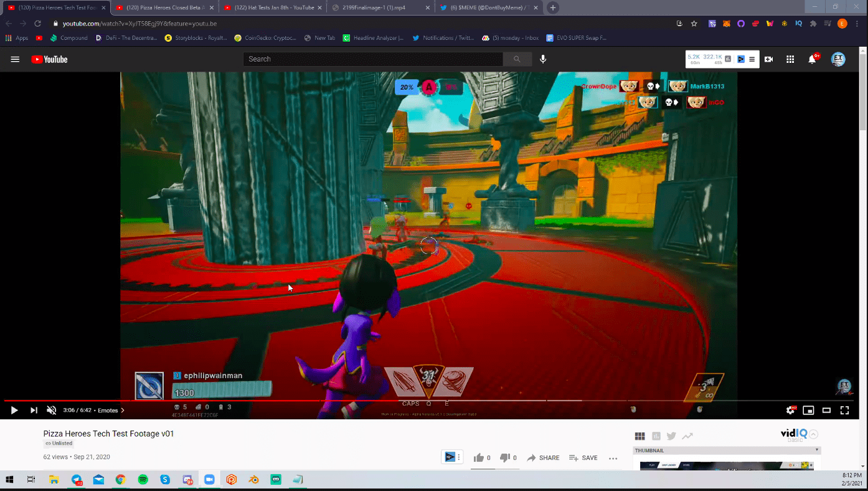Screen dimensions: 868x491
Task: Click the YouTube search magnifier button
Action: tap(517, 59)
